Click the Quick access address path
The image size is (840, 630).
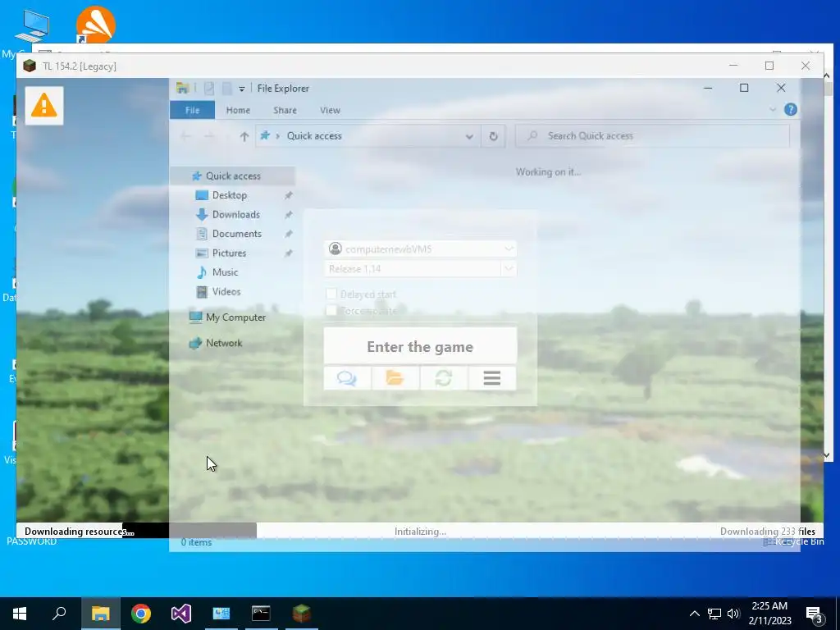click(x=314, y=136)
